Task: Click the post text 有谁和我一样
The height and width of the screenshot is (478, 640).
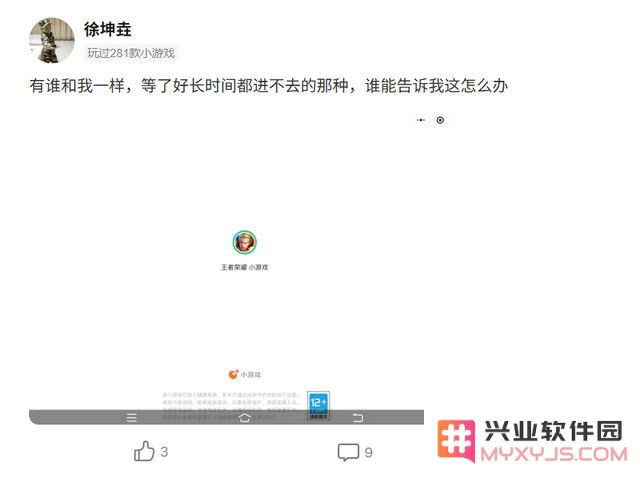Action: coord(77,86)
